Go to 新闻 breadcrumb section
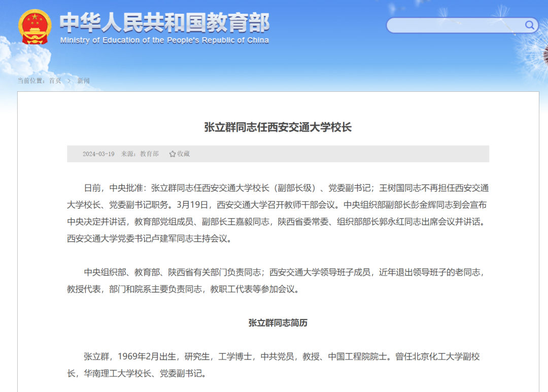 pos(83,81)
